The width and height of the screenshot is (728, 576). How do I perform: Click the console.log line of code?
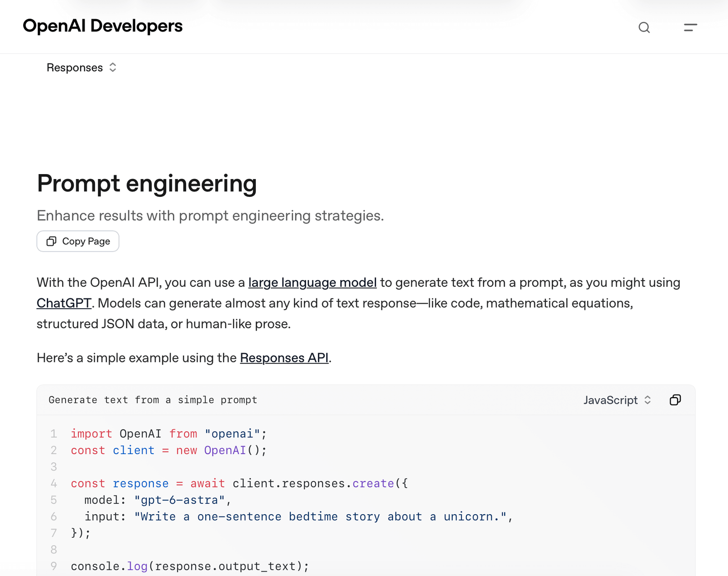190,566
